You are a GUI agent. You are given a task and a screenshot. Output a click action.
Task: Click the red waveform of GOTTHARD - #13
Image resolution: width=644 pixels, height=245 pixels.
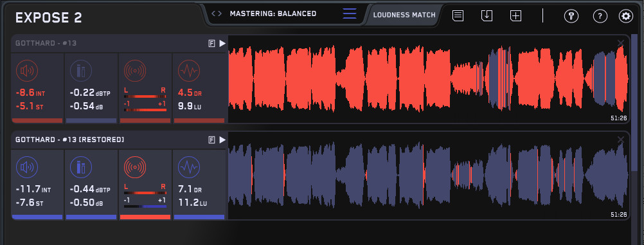click(x=429, y=79)
